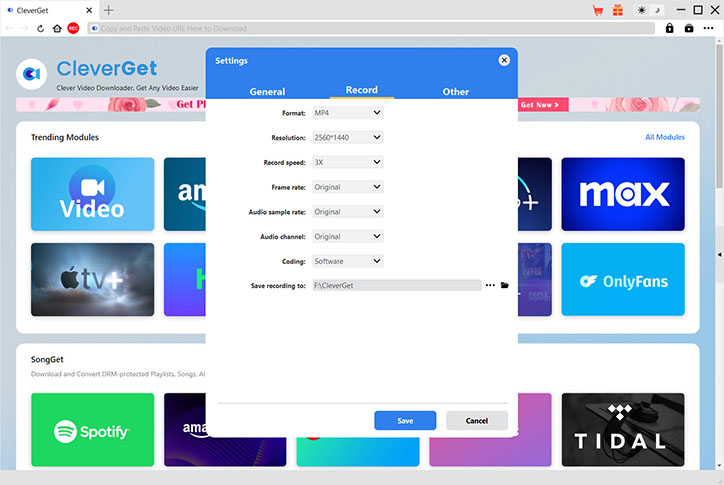Open the folder icon beside the save path
This screenshot has width=724, height=485.
pyautogui.click(x=505, y=285)
